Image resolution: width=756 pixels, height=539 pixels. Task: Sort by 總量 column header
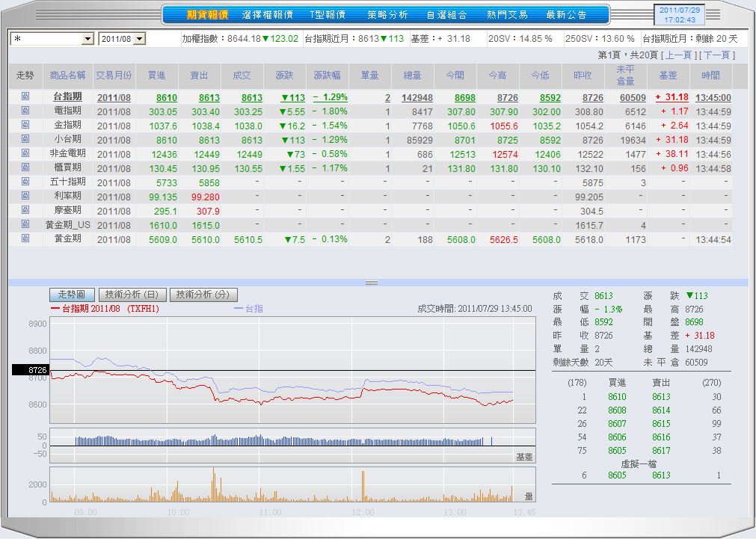pyautogui.click(x=413, y=76)
